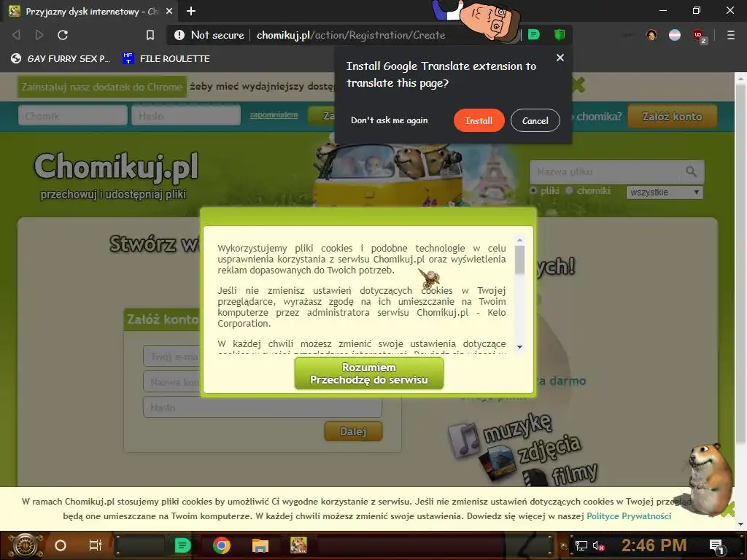Click the header Hasło login field
747x560 pixels.
point(186,116)
